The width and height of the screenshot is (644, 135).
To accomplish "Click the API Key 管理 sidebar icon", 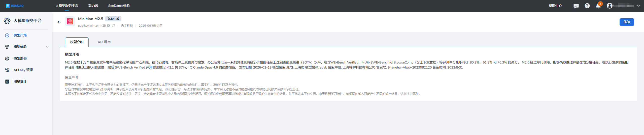I will 7,70.
